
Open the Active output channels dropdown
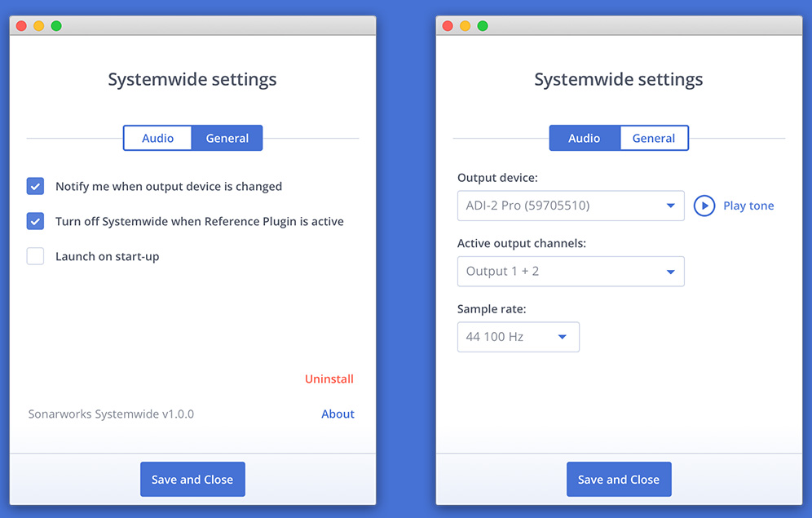click(571, 271)
